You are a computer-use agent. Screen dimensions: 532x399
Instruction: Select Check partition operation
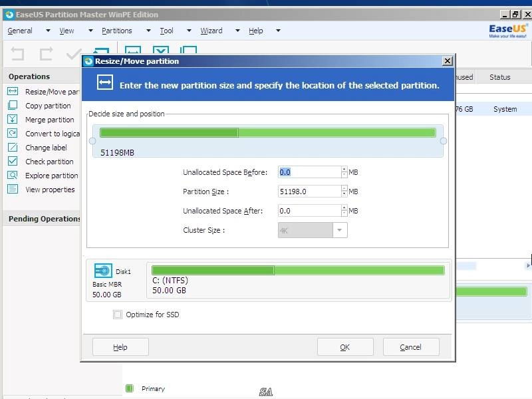pyautogui.click(x=49, y=162)
